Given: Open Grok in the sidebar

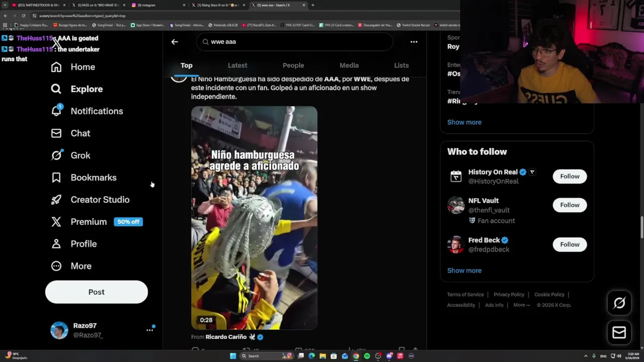Looking at the screenshot, I should (x=70, y=155).
